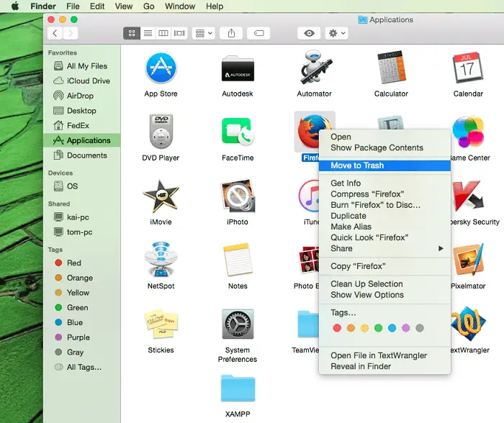Filter by Orange tag in sidebar

pyautogui.click(x=81, y=278)
